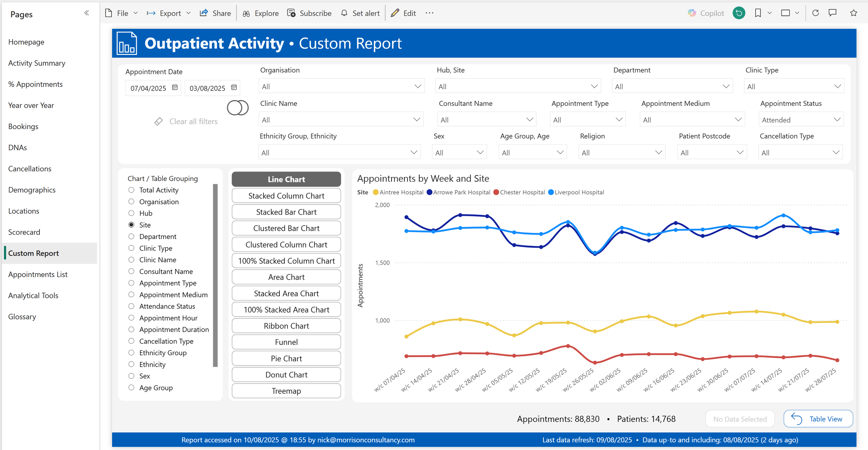Click the Subscribe icon in toolbar
868x450 pixels.
click(x=291, y=13)
